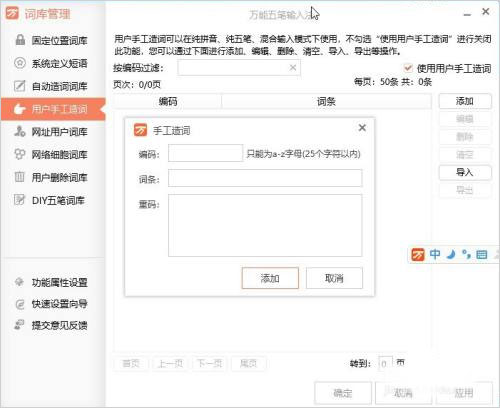The width and height of the screenshot is (500, 408).
Task: Select 用户手工造词 section
Action: point(53,109)
